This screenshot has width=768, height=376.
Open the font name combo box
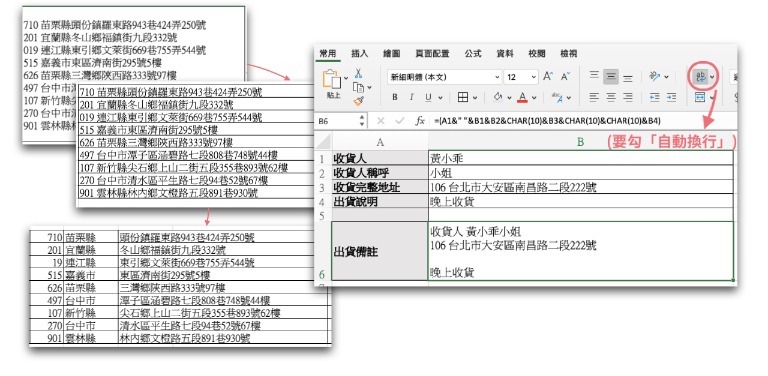point(444,77)
